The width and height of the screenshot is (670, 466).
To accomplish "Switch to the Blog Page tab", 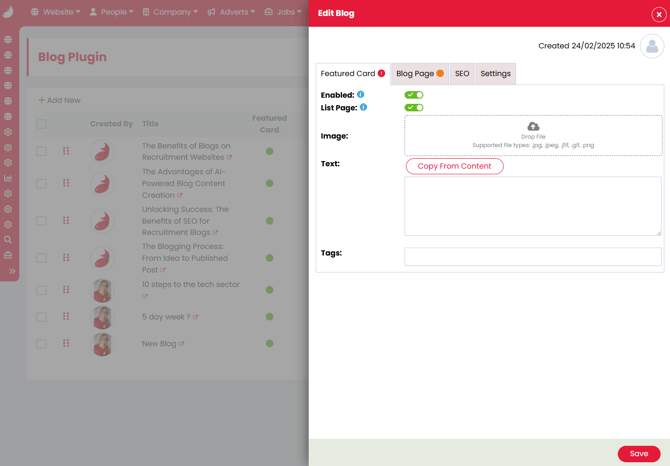I will pyautogui.click(x=419, y=74).
